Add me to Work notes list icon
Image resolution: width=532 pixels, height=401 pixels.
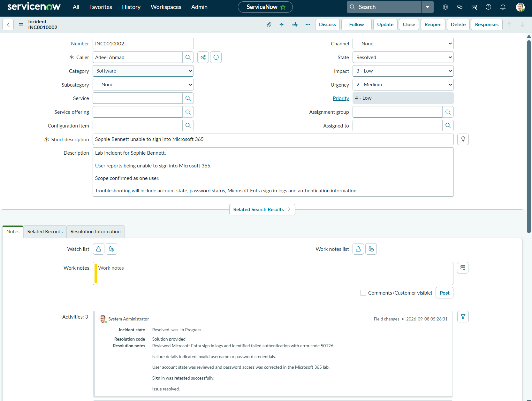coord(371,249)
